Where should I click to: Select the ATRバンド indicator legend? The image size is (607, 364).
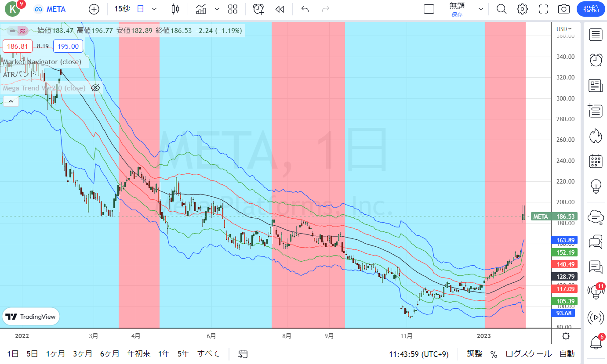(19, 75)
